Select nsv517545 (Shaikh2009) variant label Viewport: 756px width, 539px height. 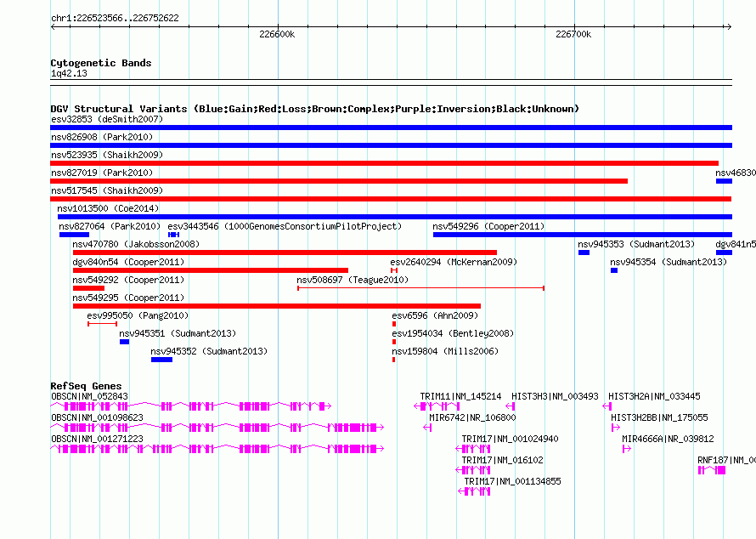click(x=107, y=190)
